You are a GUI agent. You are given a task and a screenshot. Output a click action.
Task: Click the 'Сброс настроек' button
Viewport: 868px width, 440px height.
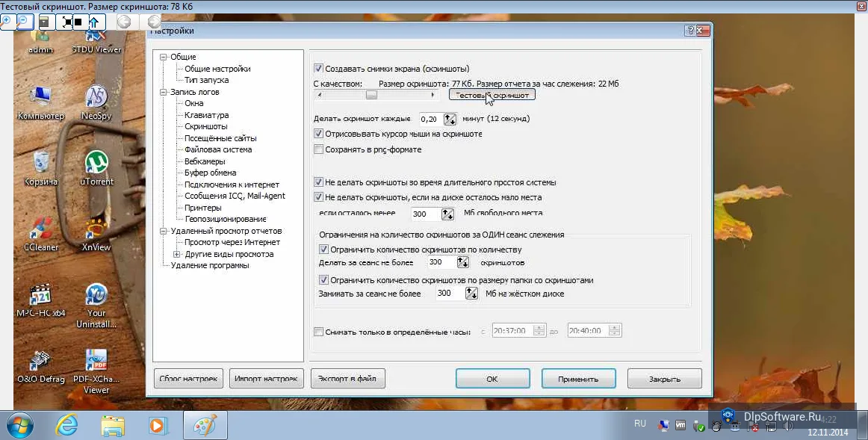189,379
